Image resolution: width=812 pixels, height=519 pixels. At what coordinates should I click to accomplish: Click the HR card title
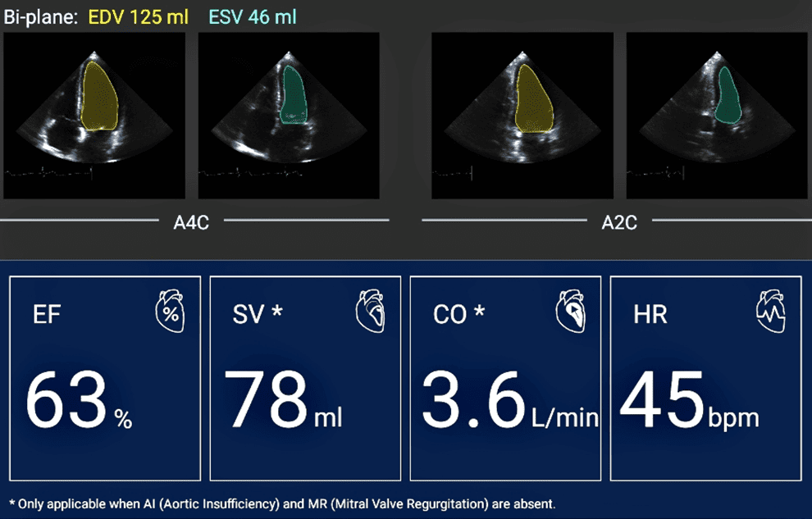pos(650,314)
